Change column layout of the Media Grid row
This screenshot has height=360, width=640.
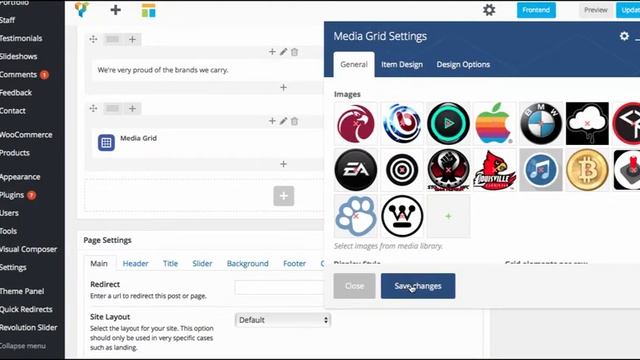112,109
